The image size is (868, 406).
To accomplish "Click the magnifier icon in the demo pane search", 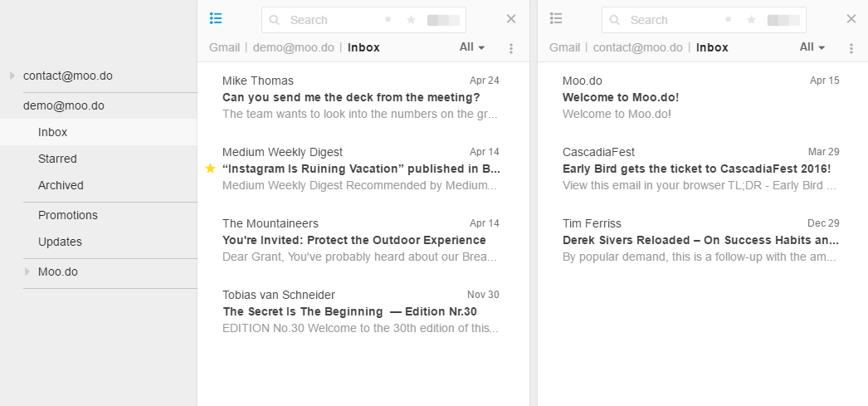I will 275,21.
